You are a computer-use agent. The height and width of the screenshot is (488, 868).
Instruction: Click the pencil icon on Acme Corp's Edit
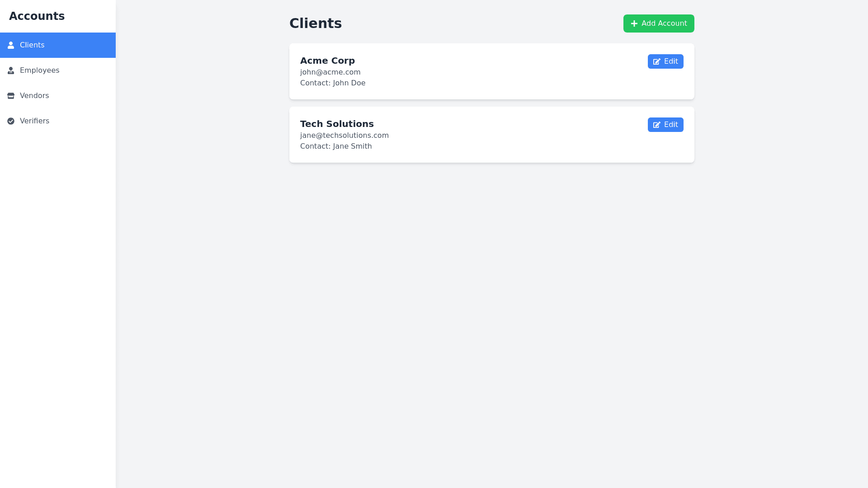pos(657,61)
